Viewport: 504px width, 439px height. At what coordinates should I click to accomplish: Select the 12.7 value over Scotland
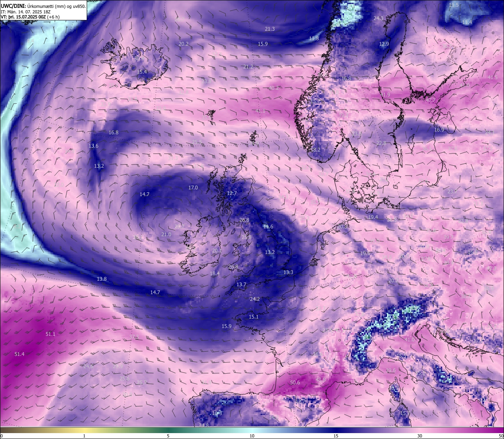click(232, 193)
